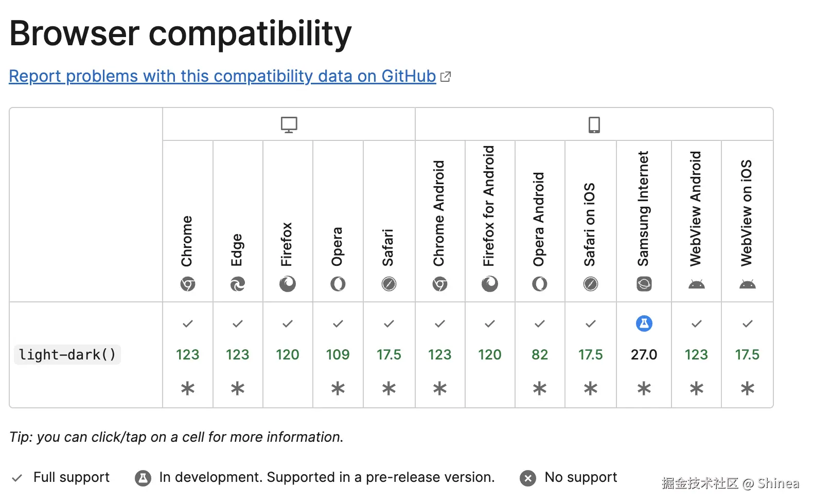
Task: Click the Edge browser logo
Action: coord(238,284)
